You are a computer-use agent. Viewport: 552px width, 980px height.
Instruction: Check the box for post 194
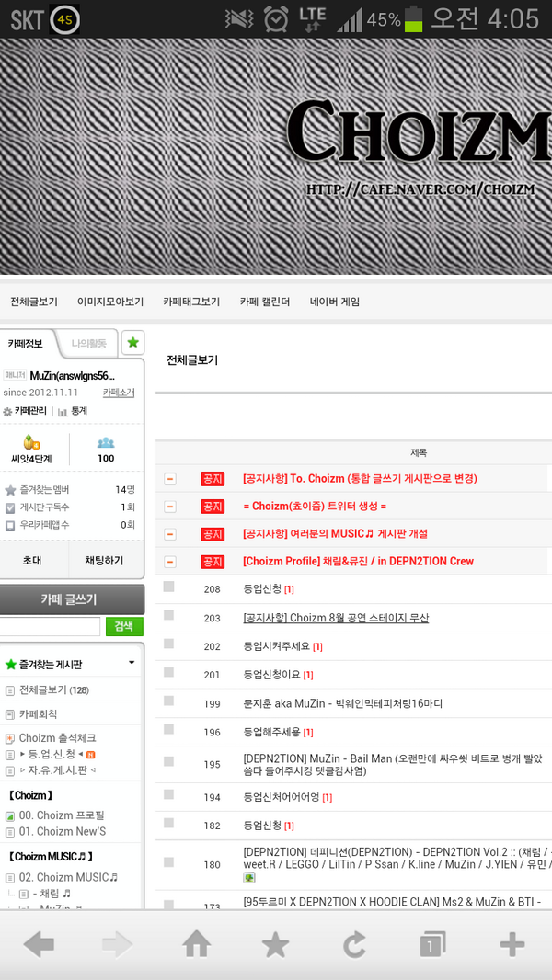coord(168,794)
